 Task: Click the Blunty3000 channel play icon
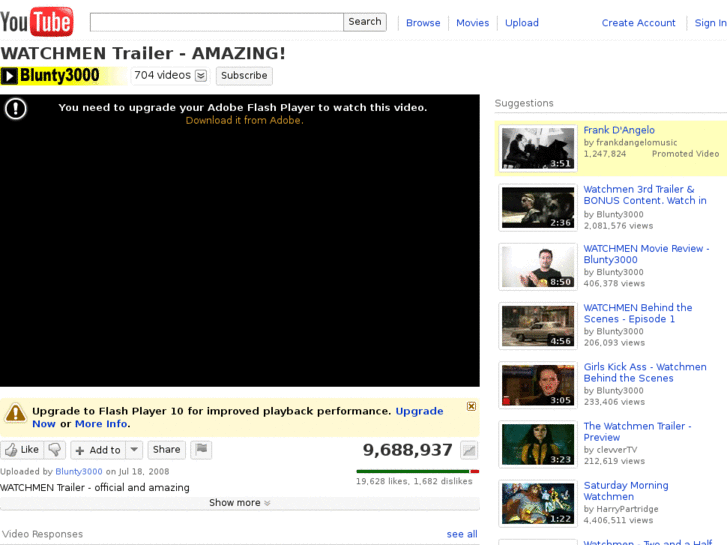tap(9, 76)
